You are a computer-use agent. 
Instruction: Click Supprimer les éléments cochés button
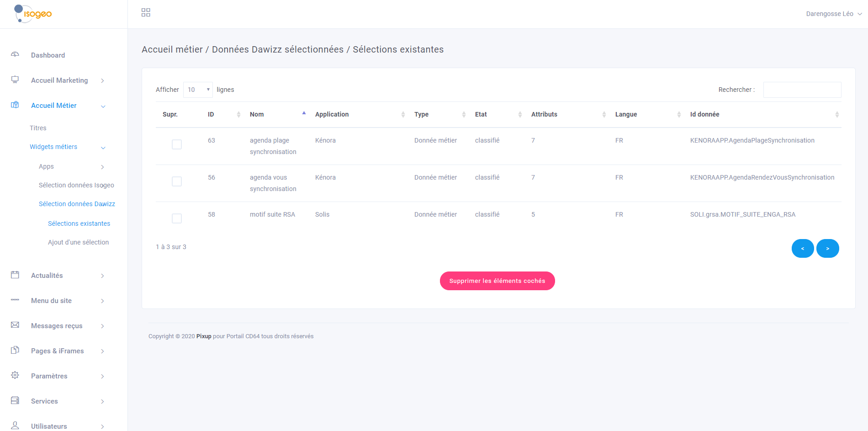click(x=497, y=281)
